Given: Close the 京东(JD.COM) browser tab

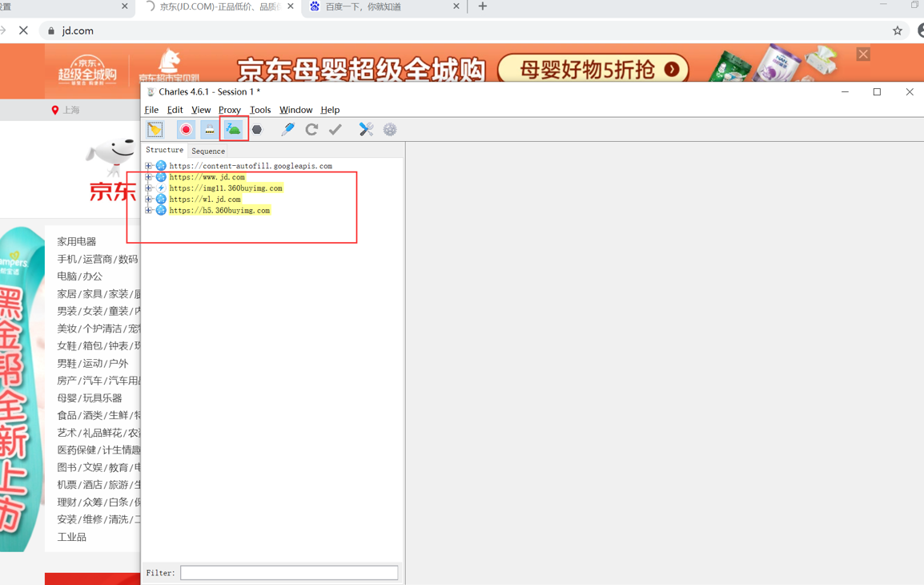Looking at the screenshot, I should [291, 6].
